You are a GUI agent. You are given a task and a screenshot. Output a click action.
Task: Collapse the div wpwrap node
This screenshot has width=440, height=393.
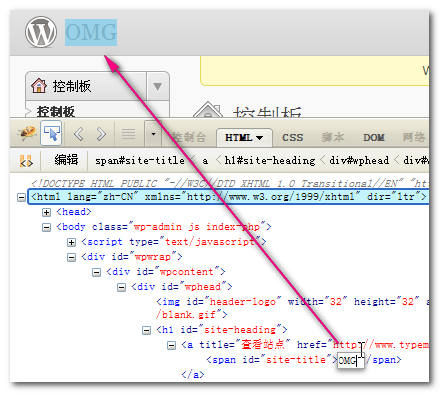tap(71, 257)
